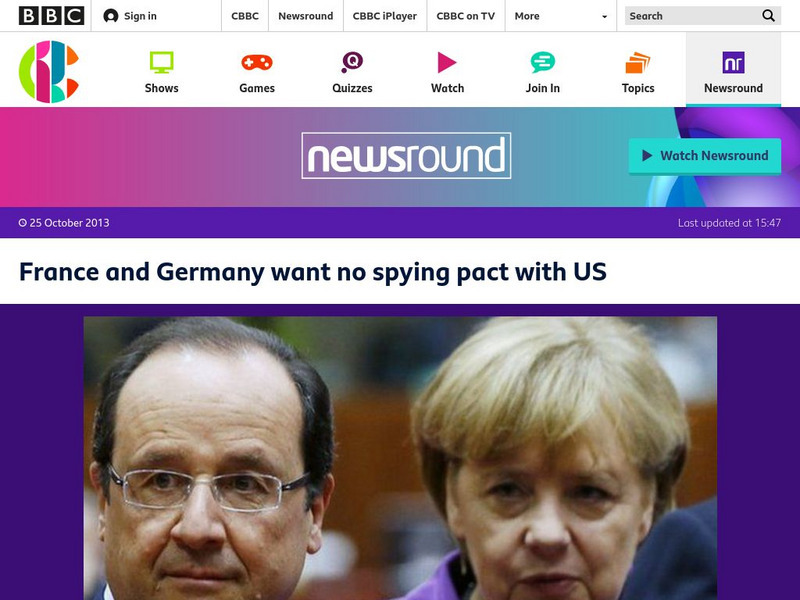Click the search magnifier icon
The image size is (800, 600).
(768, 16)
